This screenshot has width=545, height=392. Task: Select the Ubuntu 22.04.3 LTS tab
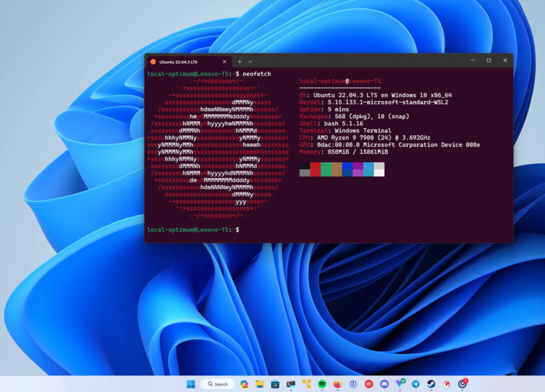click(x=189, y=62)
